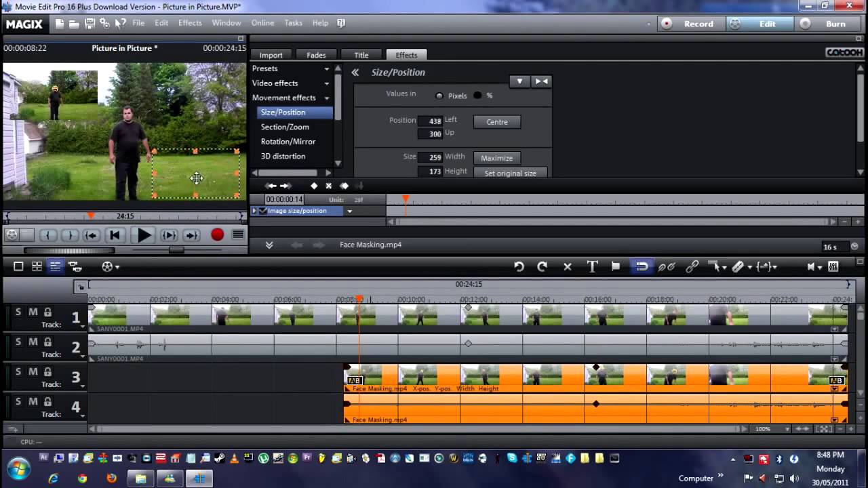Set a chapter marker with the flag icon
The width and height of the screenshot is (868, 488).
pos(616,266)
